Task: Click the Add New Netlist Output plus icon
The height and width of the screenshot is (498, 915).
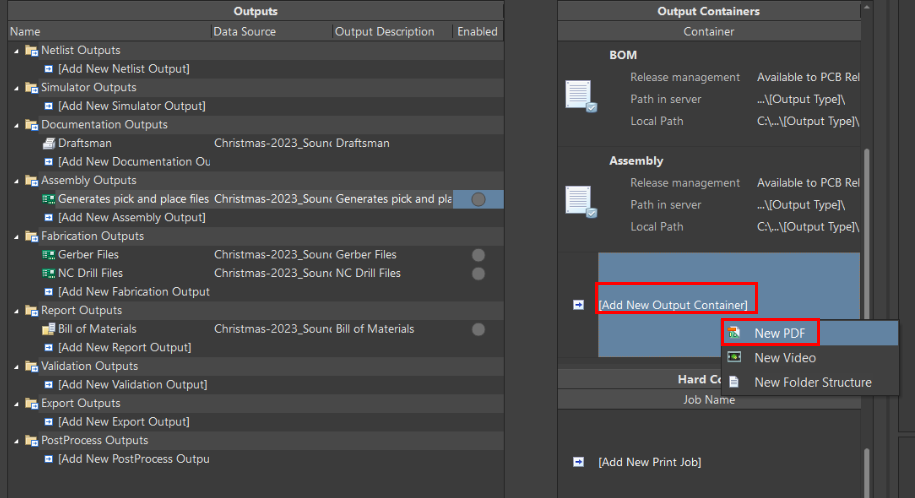Action: click(49, 69)
